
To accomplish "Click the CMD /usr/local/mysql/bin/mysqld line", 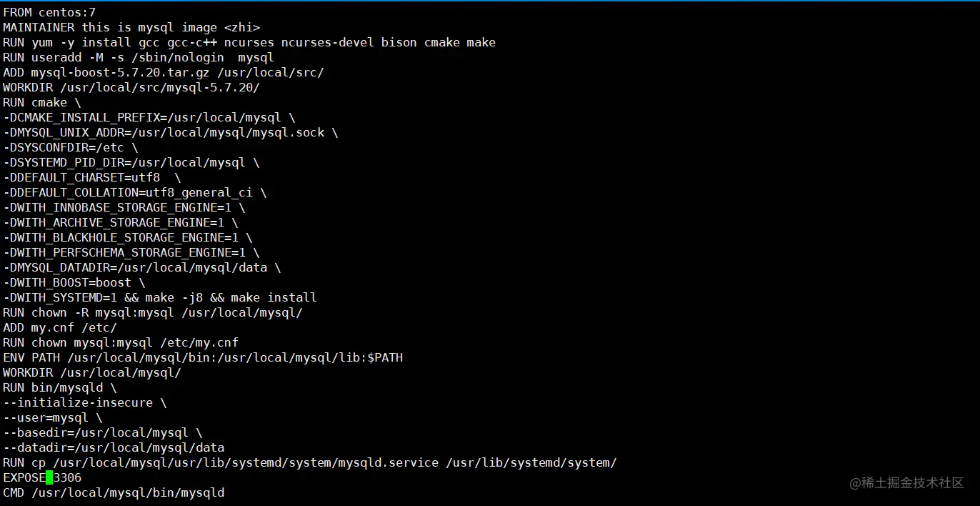I will (114, 493).
